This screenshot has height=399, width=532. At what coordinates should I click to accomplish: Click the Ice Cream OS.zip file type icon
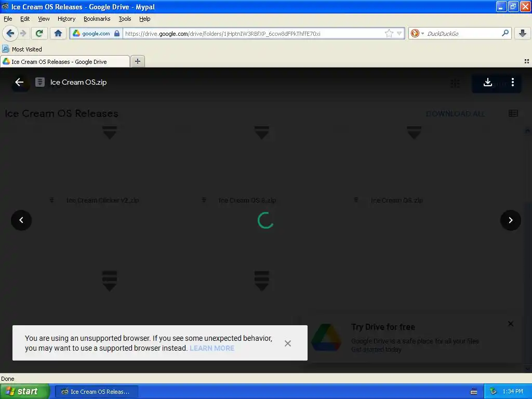pyautogui.click(x=40, y=82)
